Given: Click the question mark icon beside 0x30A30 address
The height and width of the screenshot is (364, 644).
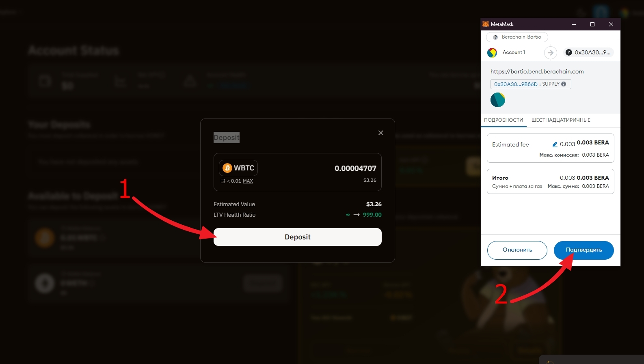Looking at the screenshot, I should 569,52.
